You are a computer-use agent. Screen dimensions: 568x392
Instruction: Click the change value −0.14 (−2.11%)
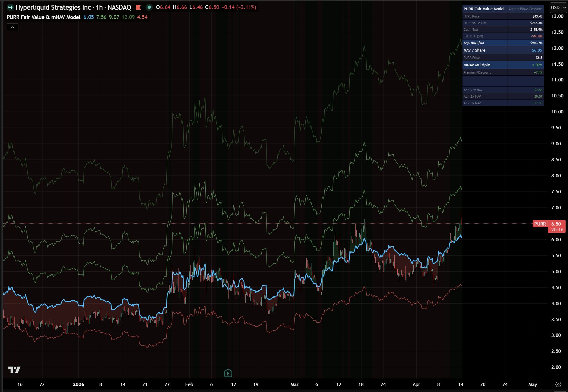(239, 7)
